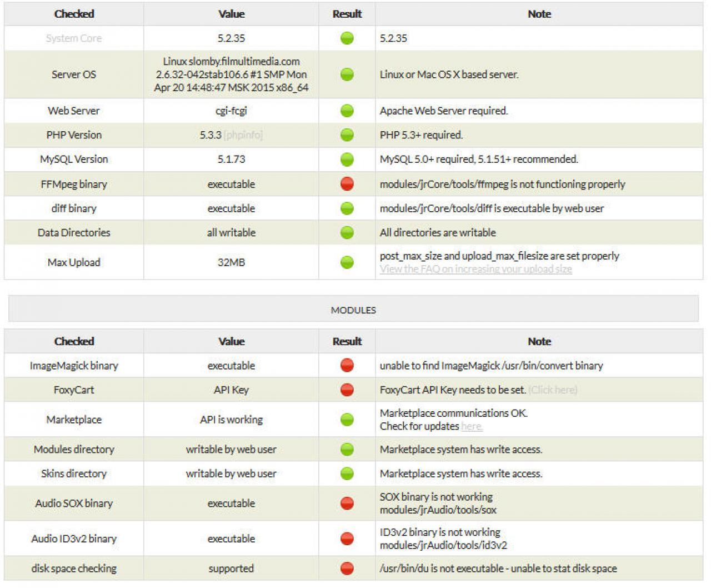Screen dimensions: 711x588
Task: Click the System Core row label
Action: (74, 38)
